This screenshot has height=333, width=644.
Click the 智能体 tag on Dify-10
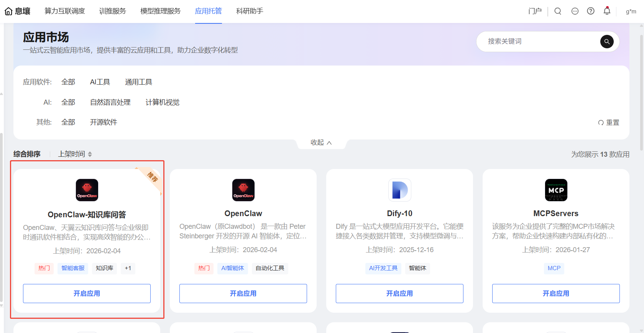pyautogui.click(x=417, y=268)
